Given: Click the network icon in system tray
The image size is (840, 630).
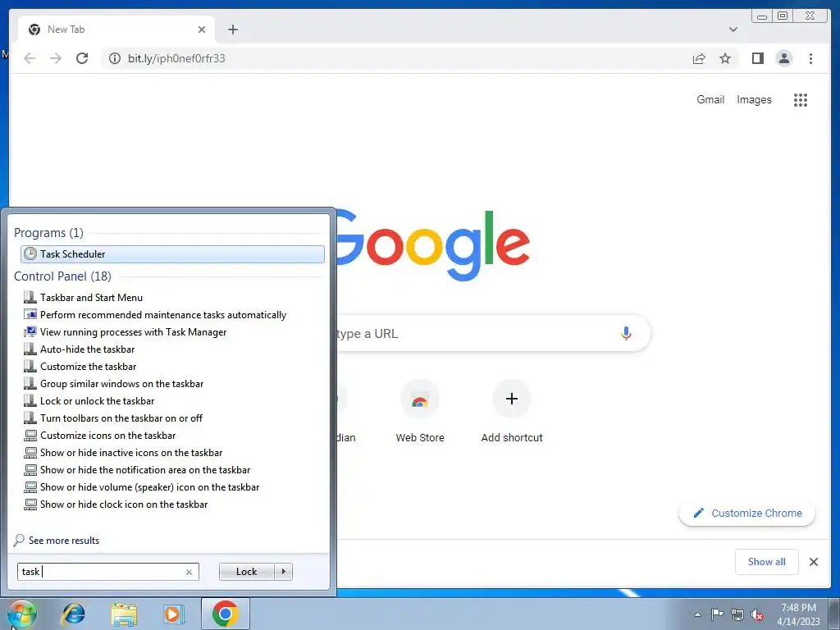Looking at the screenshot, I should click(737, 614).
